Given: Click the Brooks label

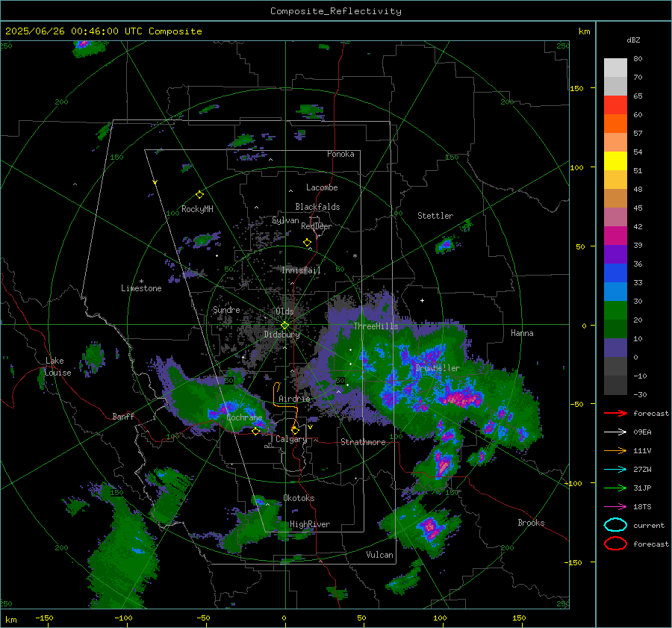Looking at the screenshot, I should [531, 523].
